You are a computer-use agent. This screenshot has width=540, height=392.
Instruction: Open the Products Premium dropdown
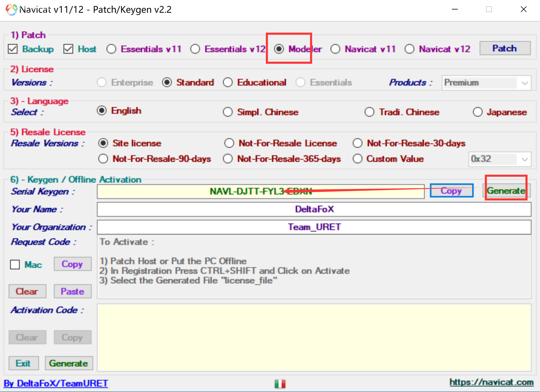click(486, 83)
